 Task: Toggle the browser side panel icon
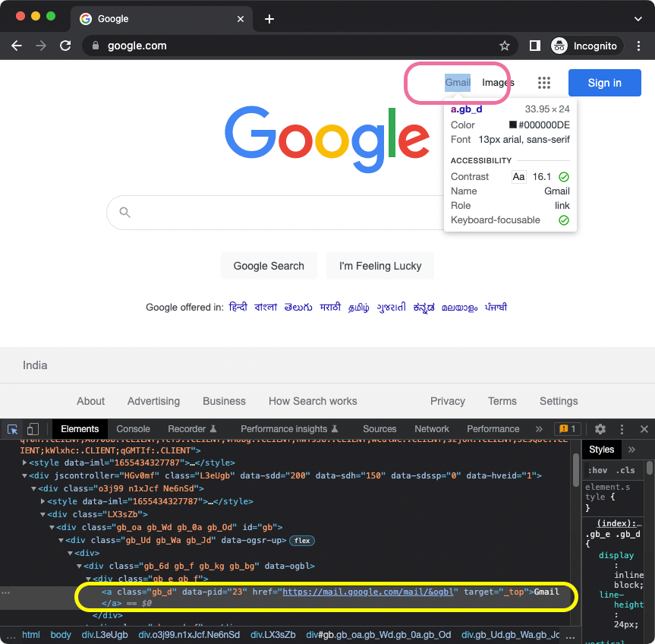pyautogui.click(x=534, y=46)
